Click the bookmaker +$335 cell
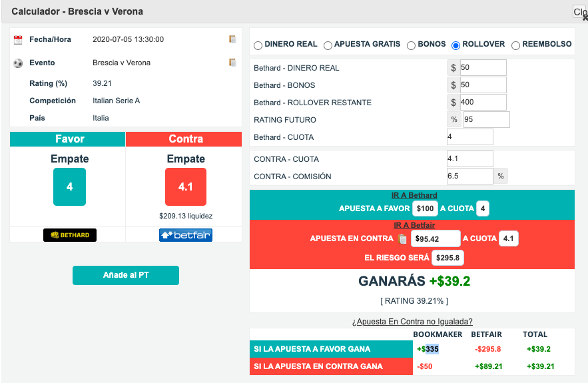This screenshot has width=588, height=383. pyautogui.click(x=428, y=349)
